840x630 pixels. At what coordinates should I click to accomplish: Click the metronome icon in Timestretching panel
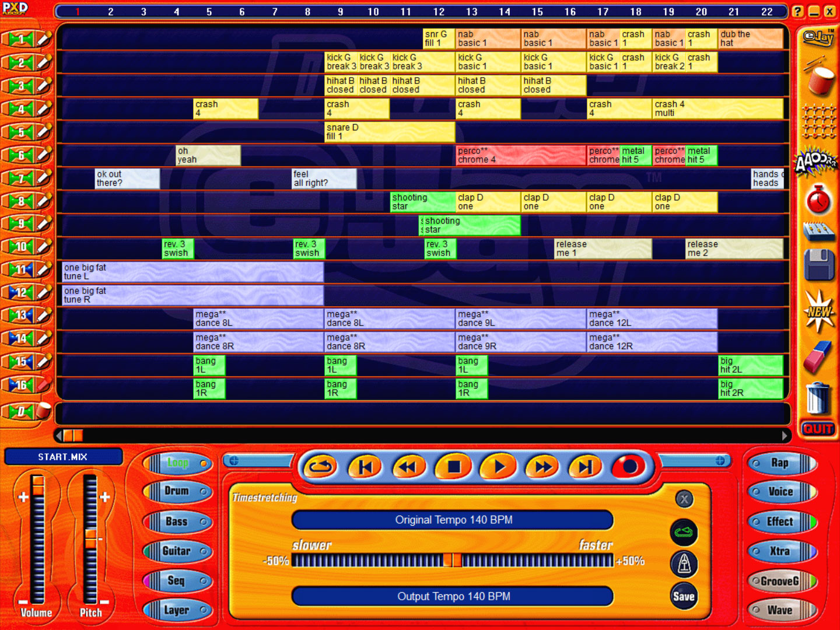tap(684, 563)
